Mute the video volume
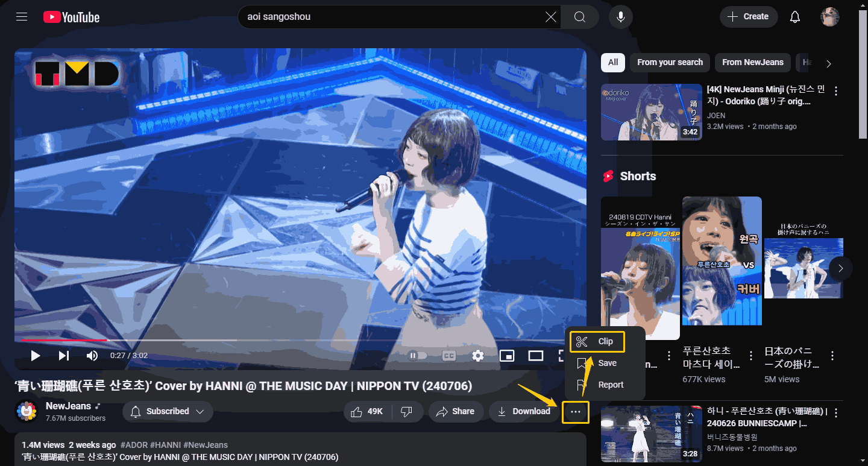 92,356
